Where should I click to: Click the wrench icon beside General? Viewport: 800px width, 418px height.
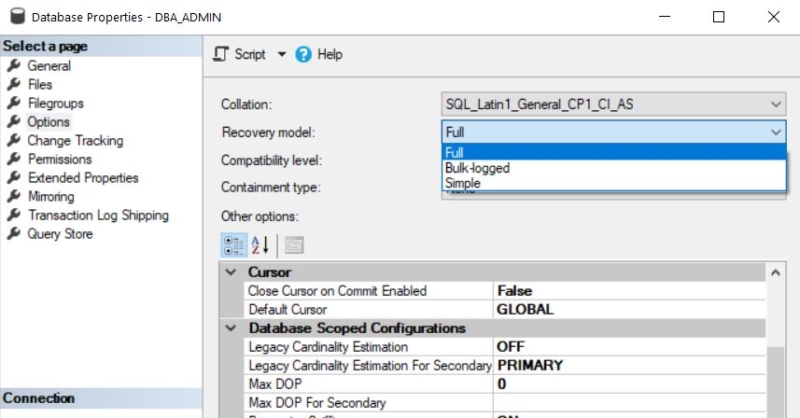click(x=14, y=65)
